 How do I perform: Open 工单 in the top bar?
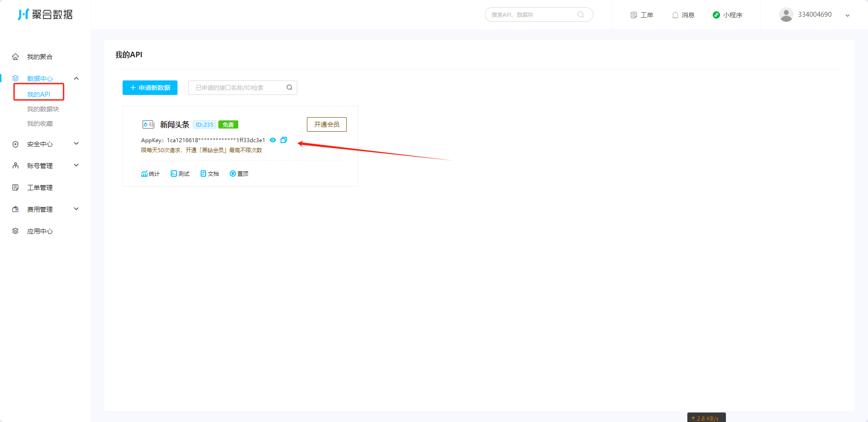(642, 15)
